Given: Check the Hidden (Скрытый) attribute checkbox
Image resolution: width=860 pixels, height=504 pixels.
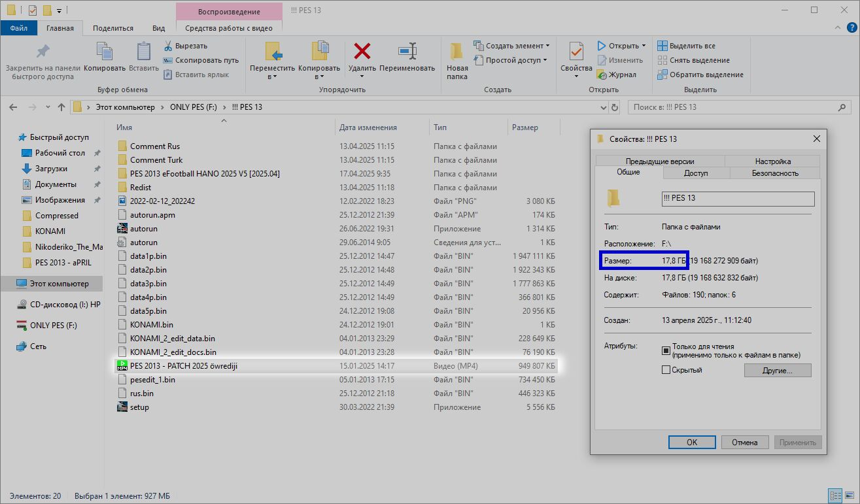Looking at the screenshot, I should [666, 370].
